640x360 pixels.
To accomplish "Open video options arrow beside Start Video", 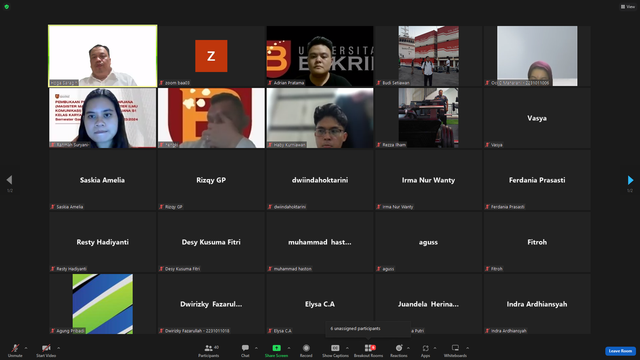I will (58, 348).
